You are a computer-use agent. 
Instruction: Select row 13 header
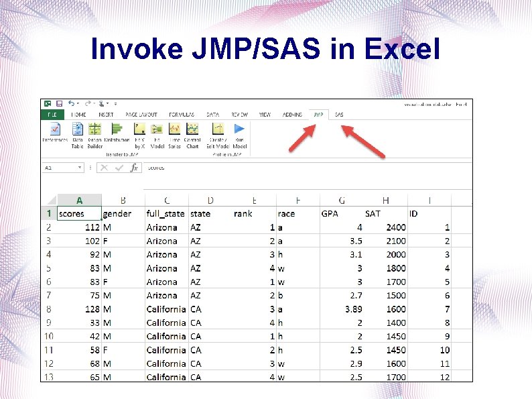[49, 376]
